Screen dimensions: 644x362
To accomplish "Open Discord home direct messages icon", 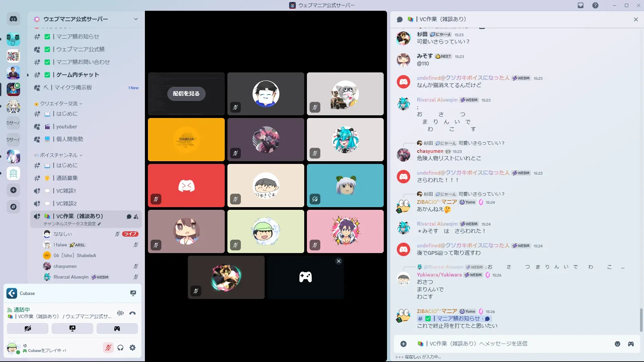I will click(x=13, y=19).
